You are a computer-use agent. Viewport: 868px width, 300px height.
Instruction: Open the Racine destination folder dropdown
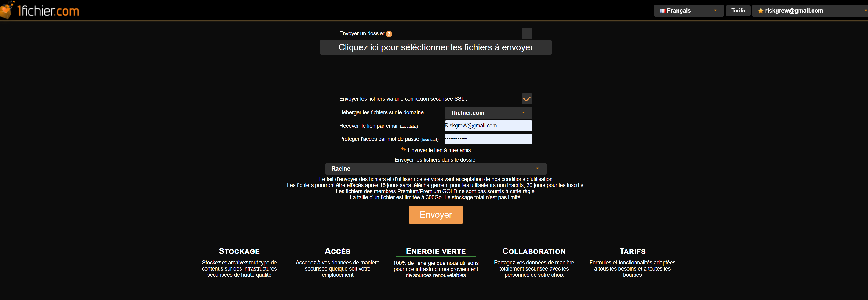pos(436,169)
